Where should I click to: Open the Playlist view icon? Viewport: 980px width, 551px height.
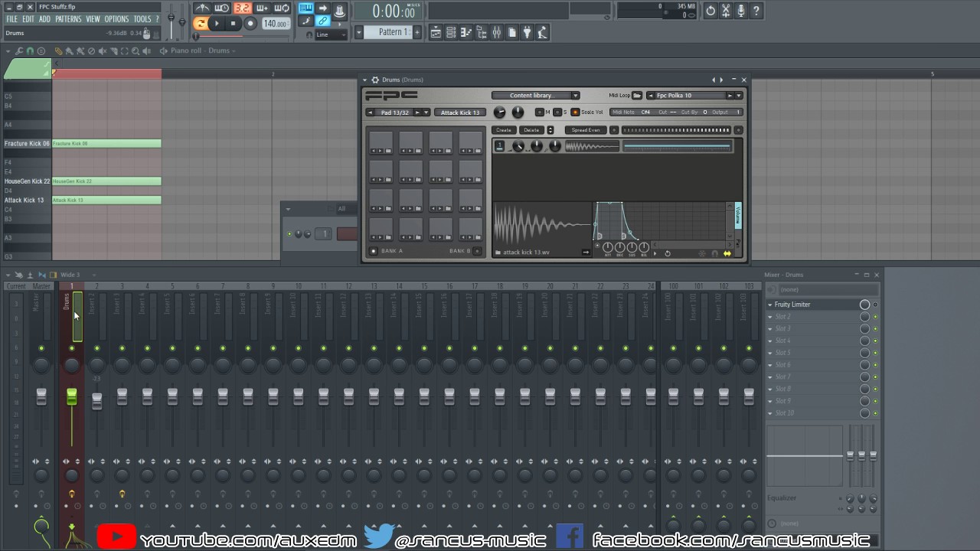pyautogui.click(x=436, y=32)
